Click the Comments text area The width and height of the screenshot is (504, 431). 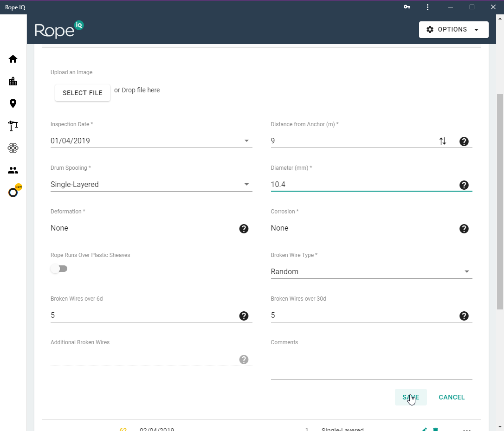pos(371,364)
